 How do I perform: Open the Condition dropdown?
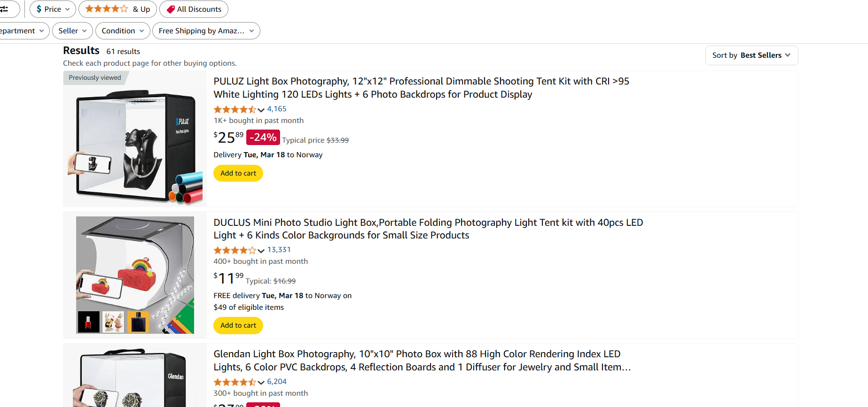click(122, 31)
